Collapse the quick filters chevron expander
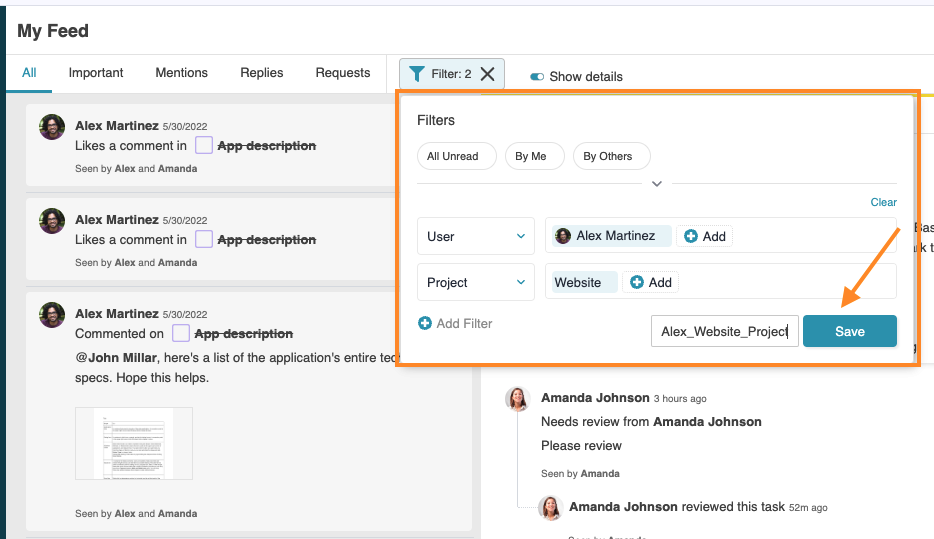 pyautogui.click(x=657, y=184)
